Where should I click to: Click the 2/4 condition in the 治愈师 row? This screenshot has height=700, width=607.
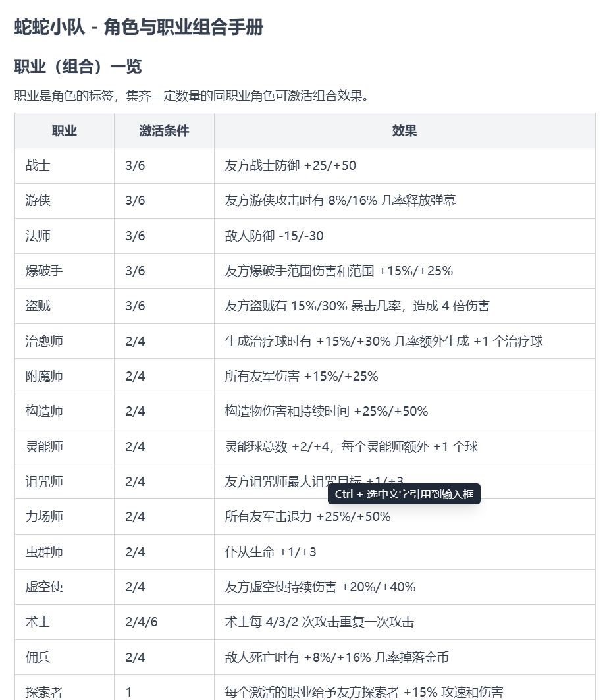coord(135,341)
